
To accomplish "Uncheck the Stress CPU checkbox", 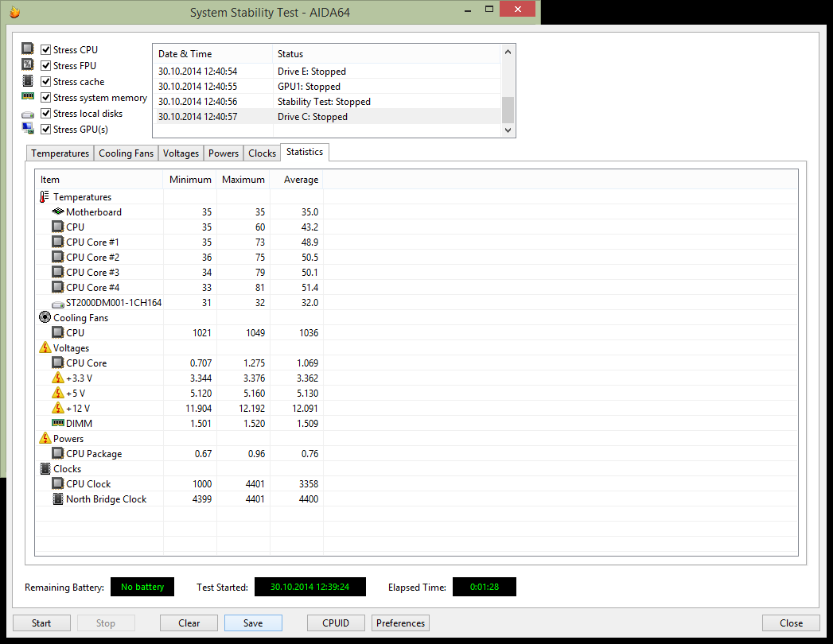I will pyautogui.click(x=46, y=50).
